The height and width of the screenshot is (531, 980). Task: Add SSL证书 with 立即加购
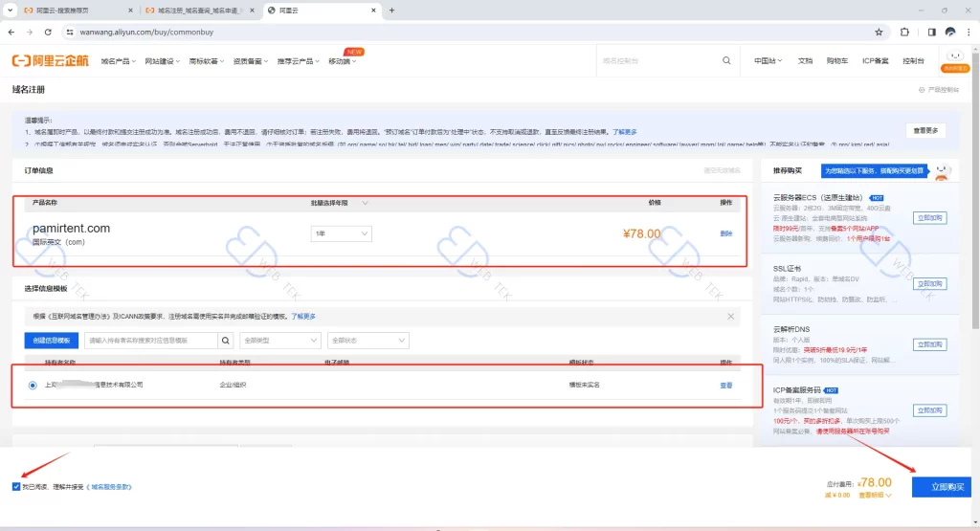(x=929, y=284)
